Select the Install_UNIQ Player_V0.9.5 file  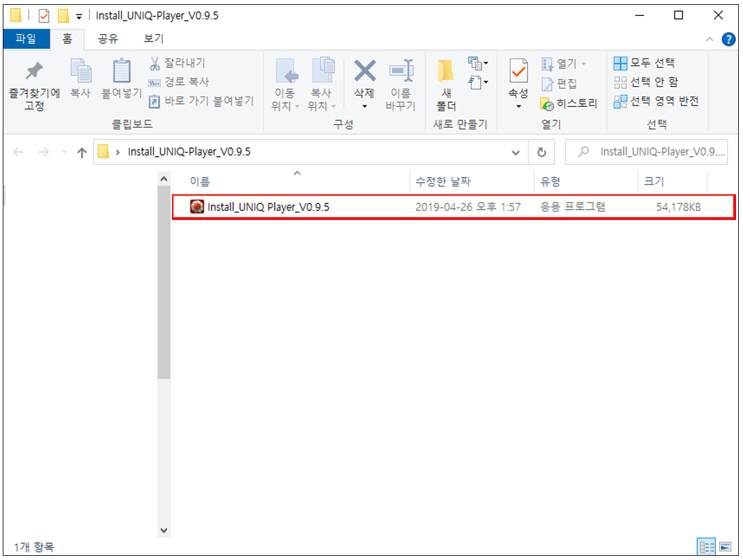tap(454, 207)
